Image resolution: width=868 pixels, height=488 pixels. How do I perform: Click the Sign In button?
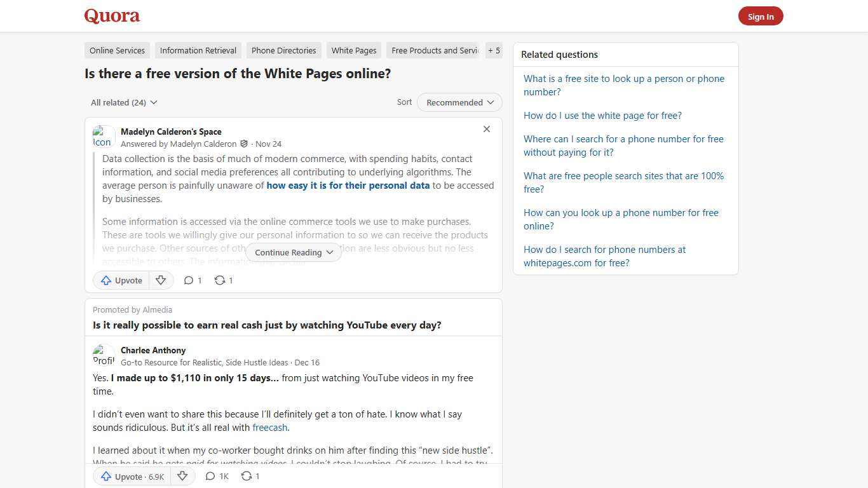click(x=761, y=16)
